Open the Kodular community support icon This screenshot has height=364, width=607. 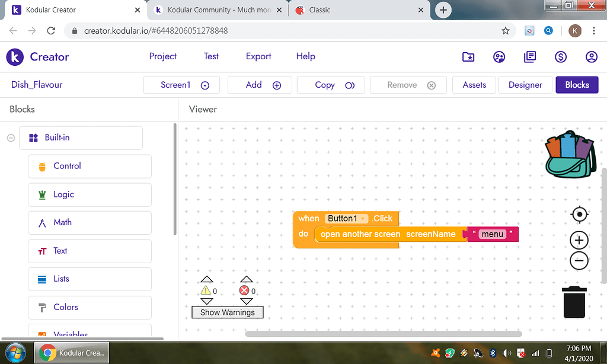coord(499,57)
